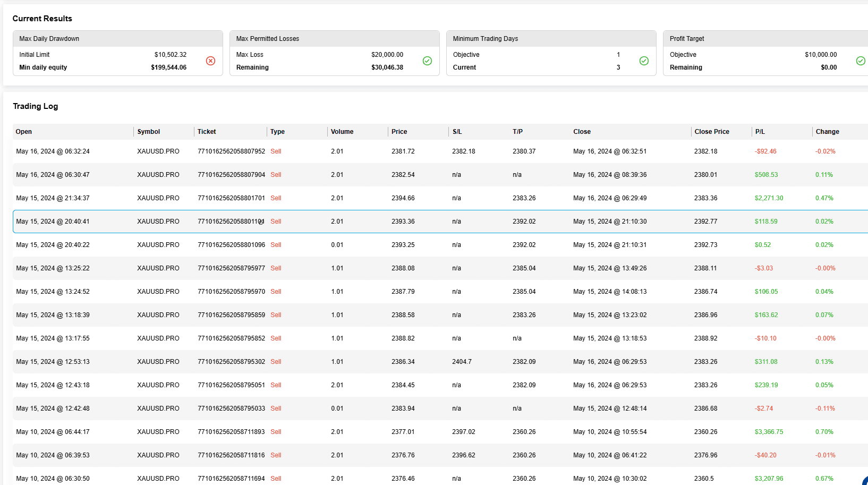
Task: Select the trade with -$92.46 loss
Action: coord(440,151)
